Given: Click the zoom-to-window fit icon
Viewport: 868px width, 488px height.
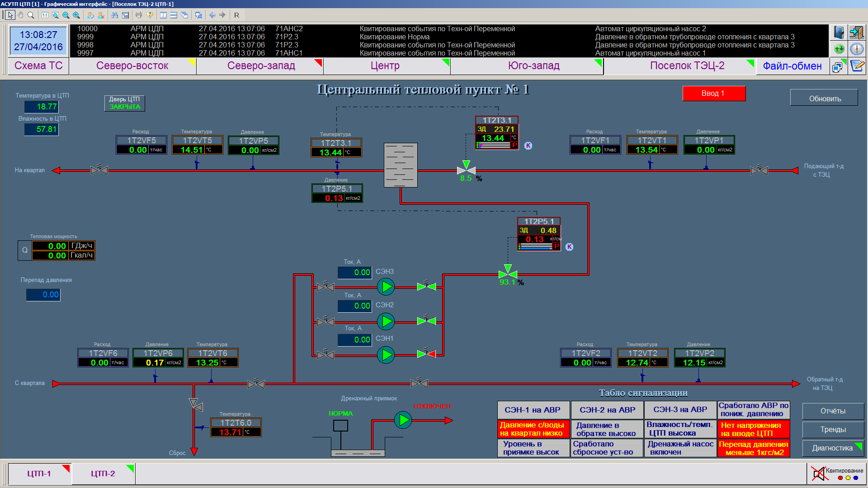Looking at the screenshot, I should (55, 15).
